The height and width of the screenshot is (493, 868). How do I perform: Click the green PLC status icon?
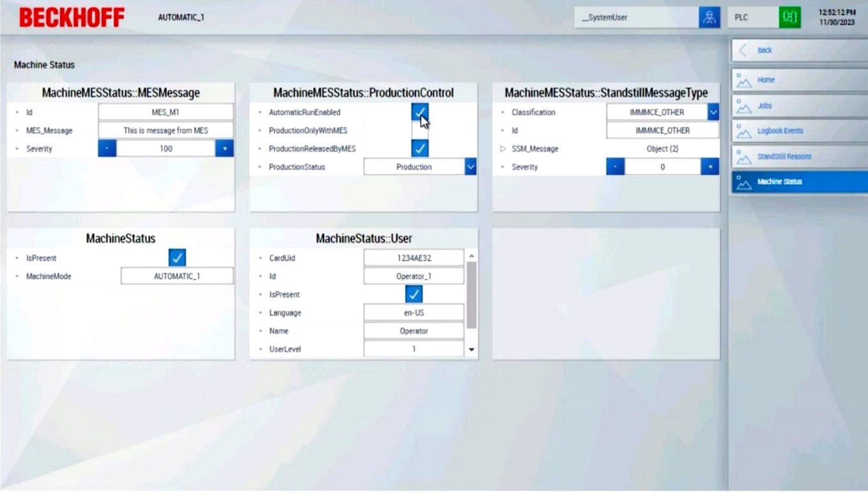point(789,17)
